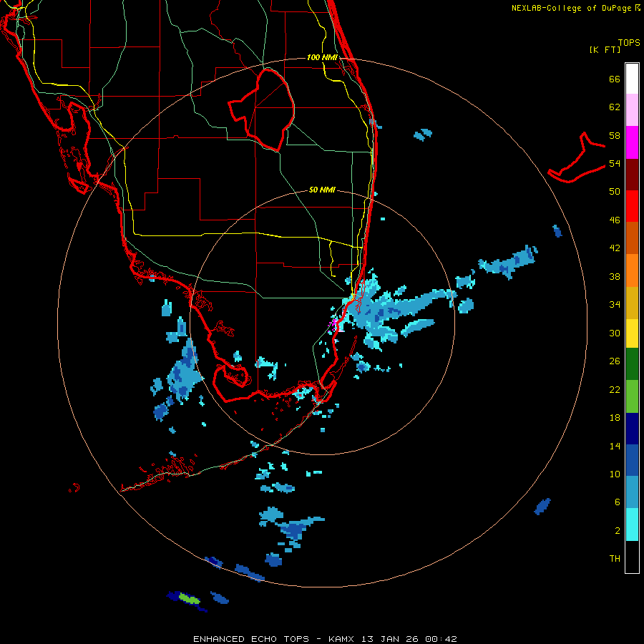
Task: Click the legend value 22
Action: tap(615, 390)
